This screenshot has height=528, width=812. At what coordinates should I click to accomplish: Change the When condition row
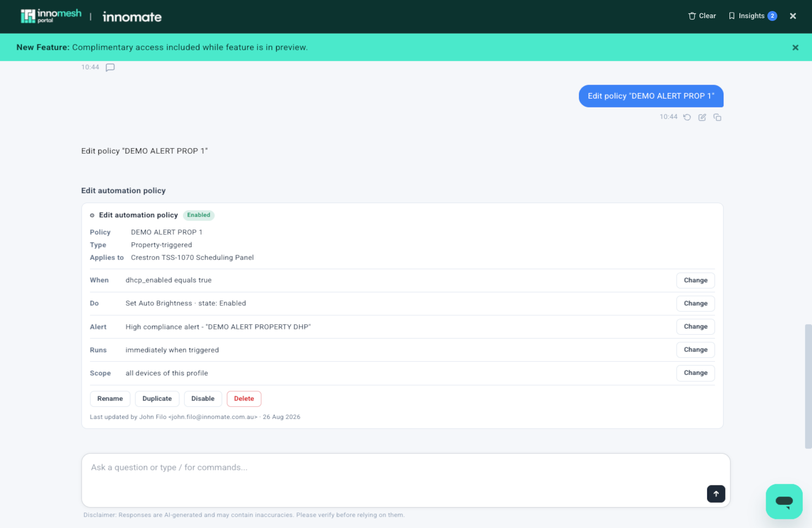click(695, 280)
